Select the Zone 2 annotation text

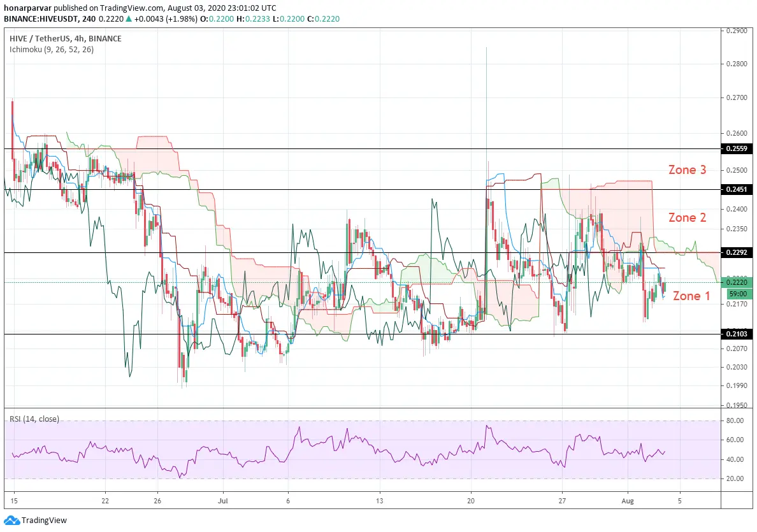[687, 218]
